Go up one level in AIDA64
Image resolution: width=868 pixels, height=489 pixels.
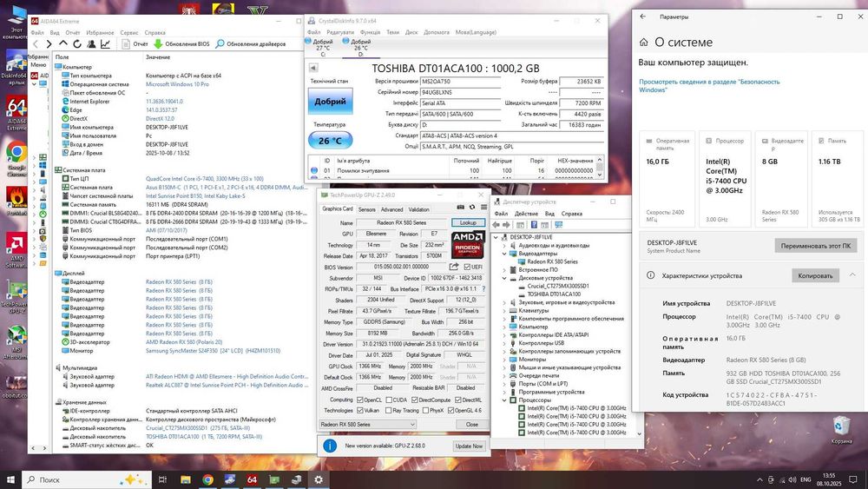63,43
